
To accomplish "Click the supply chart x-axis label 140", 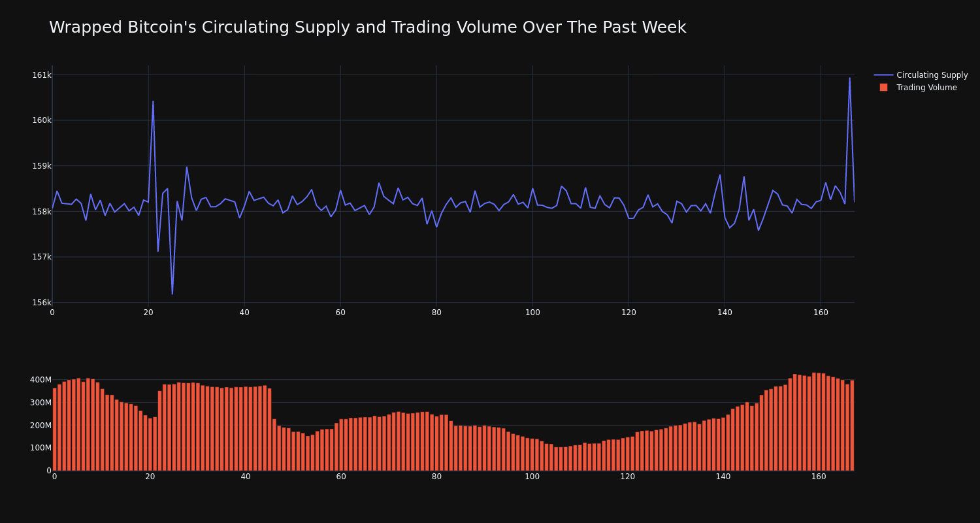I will (x=725, y=312).
